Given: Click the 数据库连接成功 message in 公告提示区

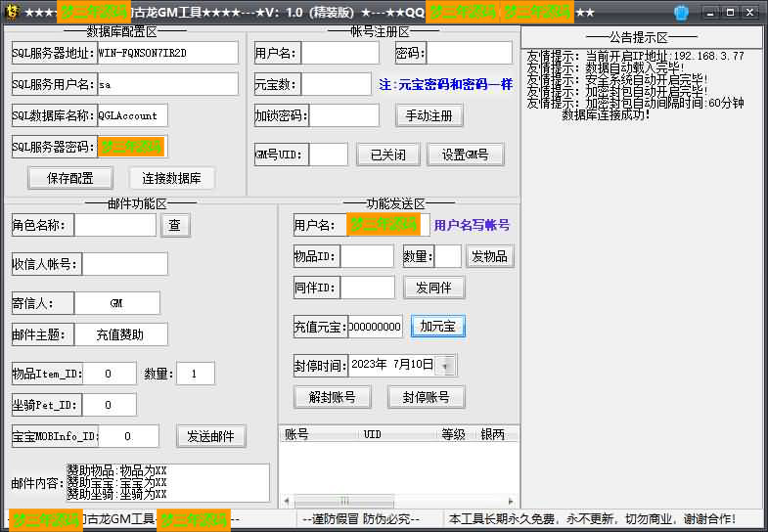Looking at the screenshot, I should [x=606, y=115].
